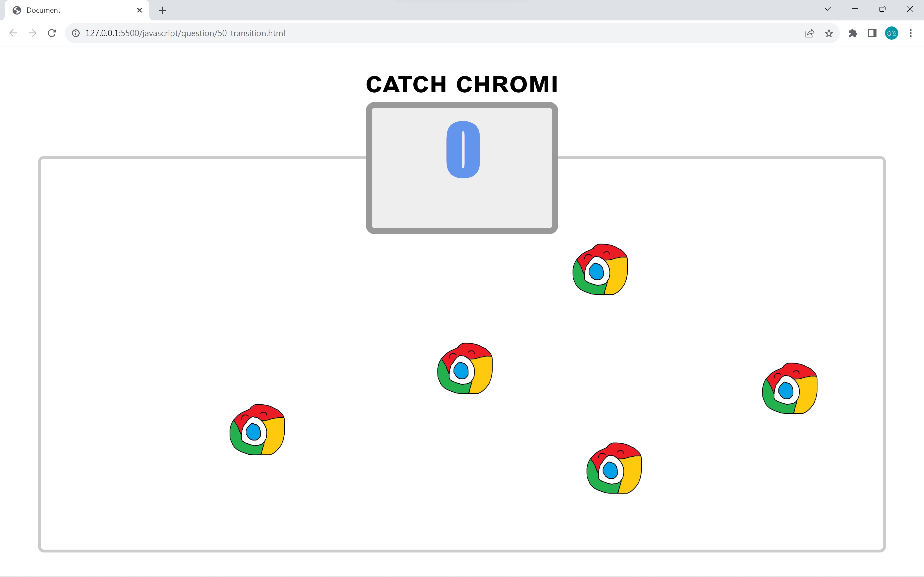Catch the Chromi in the center of the field
Image resolution: width=924 pixels, height=577 pixels.
[465, 369]
